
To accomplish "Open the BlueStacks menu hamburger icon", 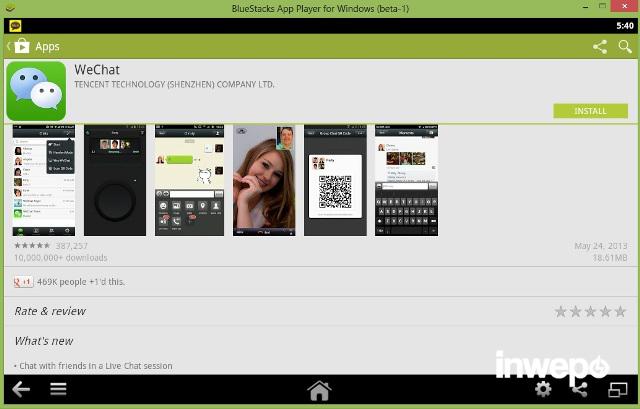I will [58, 389].
